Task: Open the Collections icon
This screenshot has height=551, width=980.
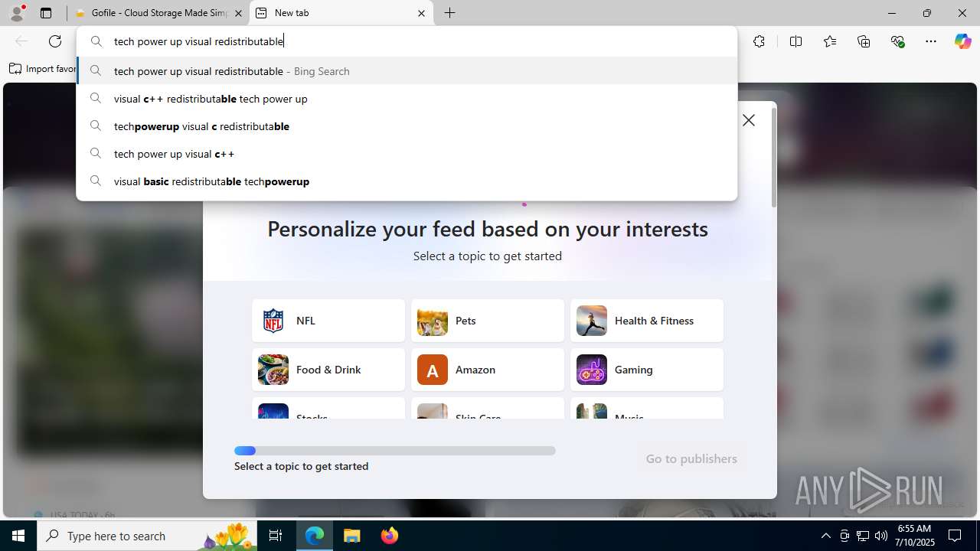Action: coord(864,41)
